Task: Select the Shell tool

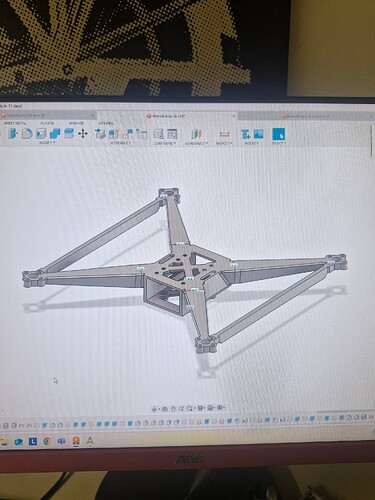Action: [x=41, y=134]
